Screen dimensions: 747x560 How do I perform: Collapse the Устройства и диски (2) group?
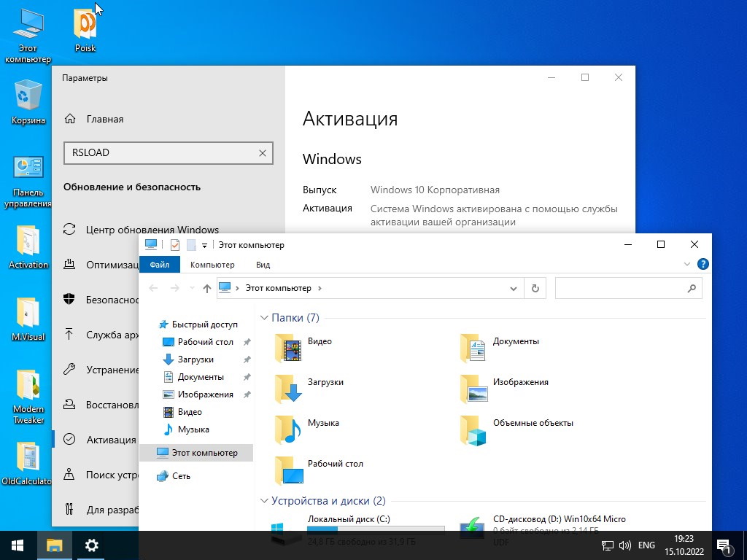pyautogui.click(x=264, y=501)
